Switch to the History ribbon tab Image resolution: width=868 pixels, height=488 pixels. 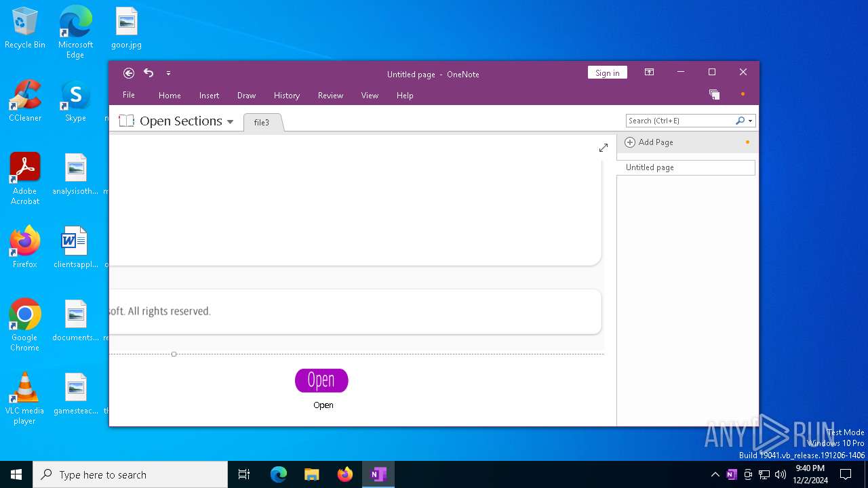tap(287, 96)
